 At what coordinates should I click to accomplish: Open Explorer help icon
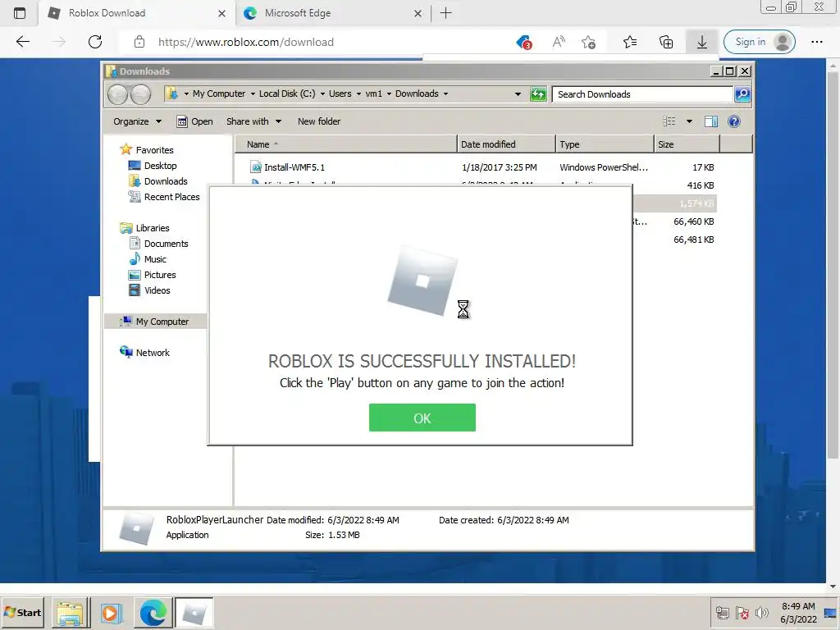pyautogui.click(x=734, y=121)
